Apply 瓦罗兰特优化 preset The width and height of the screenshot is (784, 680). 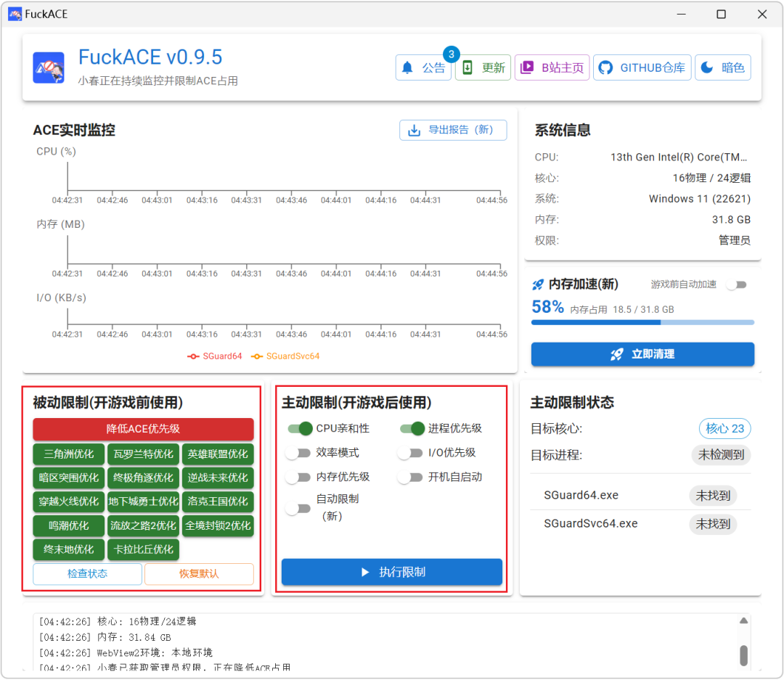(143, 454)
